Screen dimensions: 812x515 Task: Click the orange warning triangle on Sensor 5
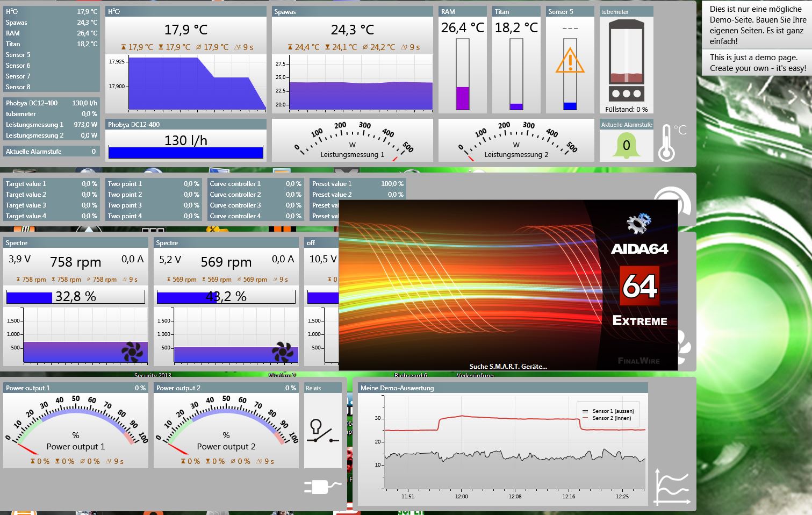click(x=570, y=61)
